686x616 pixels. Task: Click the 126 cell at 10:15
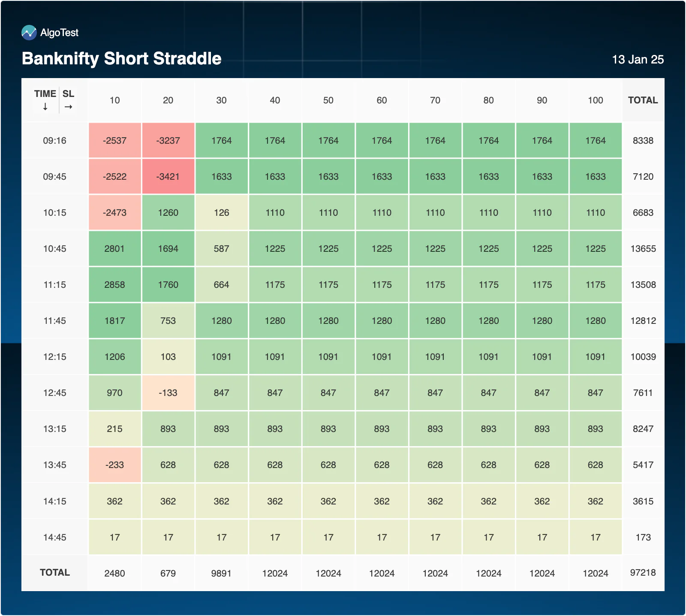tap(221, 212)
